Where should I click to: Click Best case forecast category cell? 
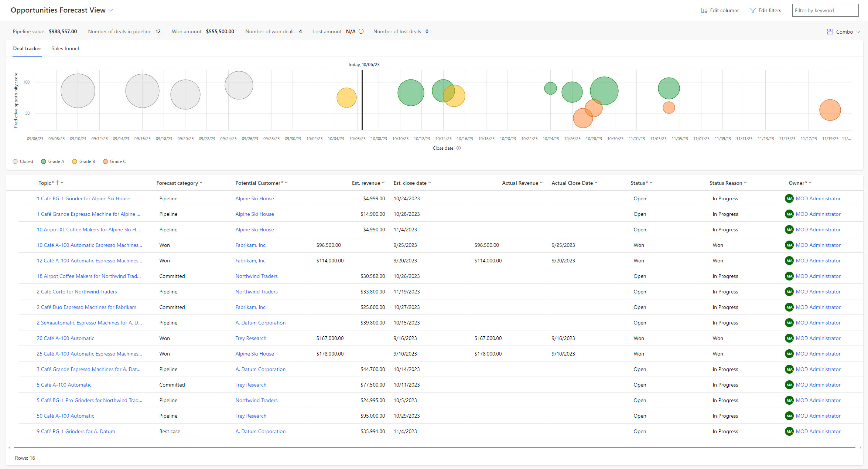tap(170, 431)
